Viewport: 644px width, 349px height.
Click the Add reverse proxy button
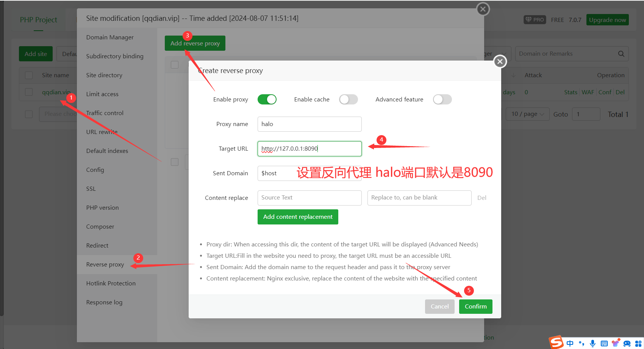tap(195, 43)
